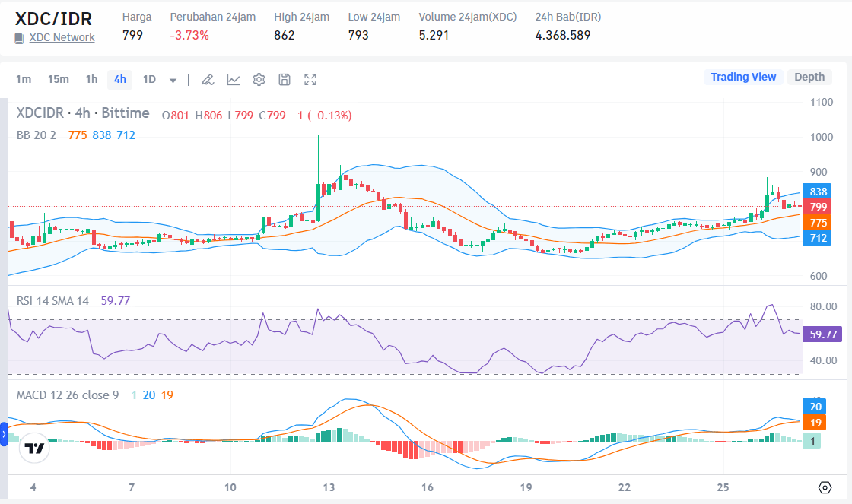Viewport: 852px width, 504px height.
Task: Activate the 4h interval toggle
Action: pos(119,79)
